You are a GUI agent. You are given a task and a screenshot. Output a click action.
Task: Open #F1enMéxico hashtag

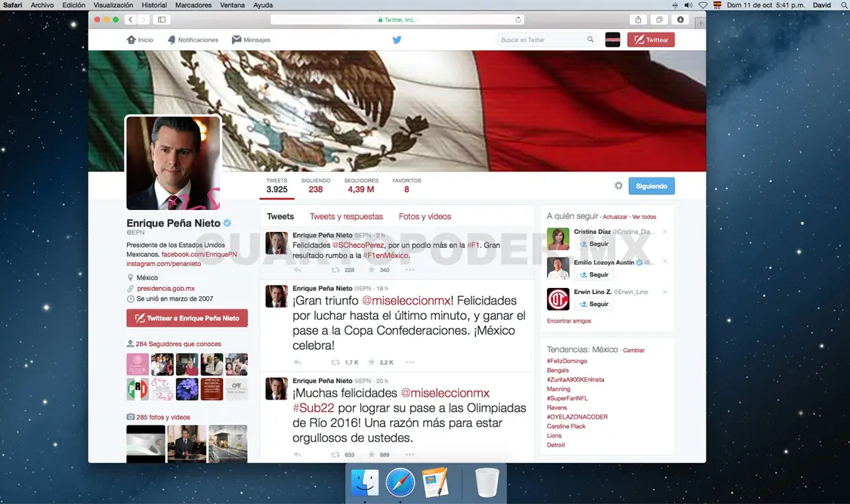(387, 255)
